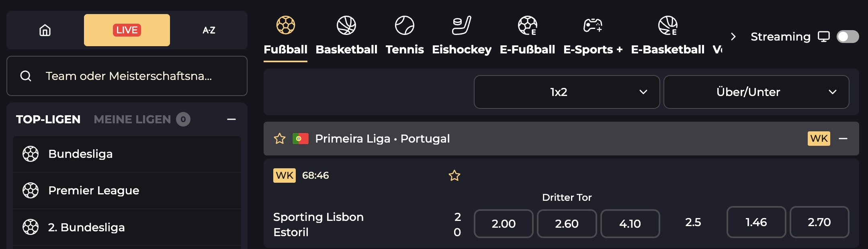Open the 1x2 market dropdown

[x=566, y=92]
